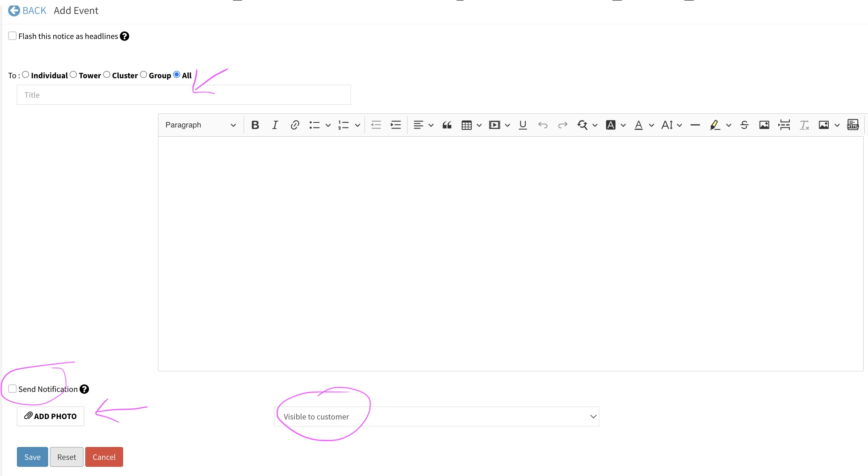Screen dimensions: 868x476
Task: Click the redo icon
Action: point(562,125)
